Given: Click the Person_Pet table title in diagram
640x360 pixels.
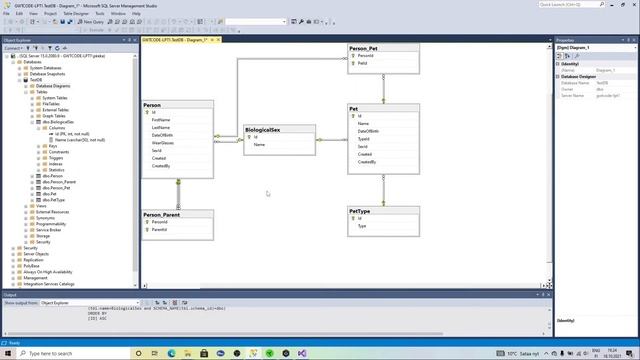Looking at the screenshot, I should pyautogui.click(x=383, y=48).
